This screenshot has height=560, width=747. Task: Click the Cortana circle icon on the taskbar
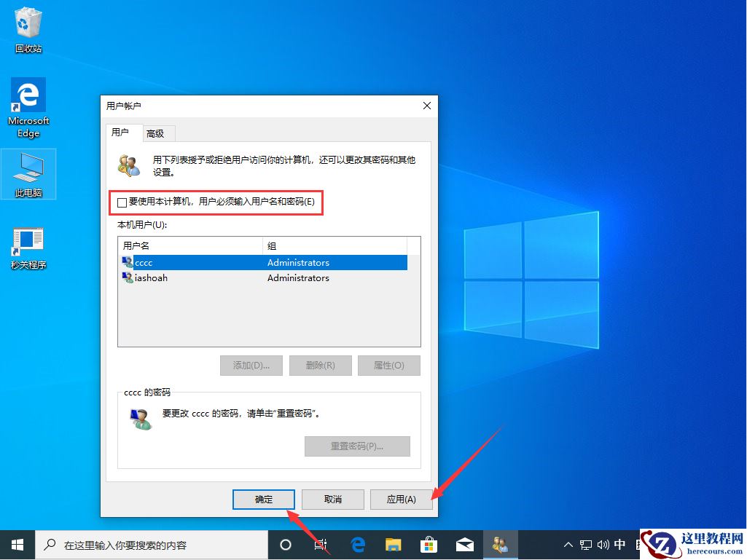(x=285, y=544)
